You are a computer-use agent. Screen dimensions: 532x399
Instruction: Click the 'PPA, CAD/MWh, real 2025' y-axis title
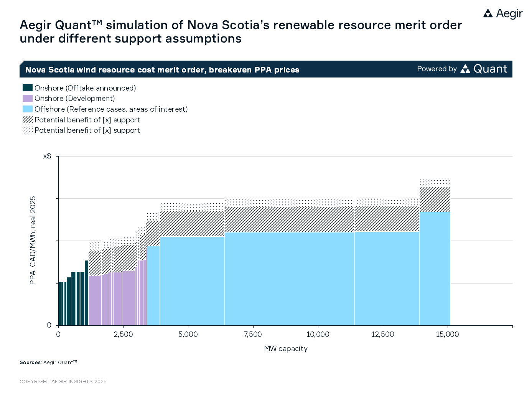(x=33, y=241)
